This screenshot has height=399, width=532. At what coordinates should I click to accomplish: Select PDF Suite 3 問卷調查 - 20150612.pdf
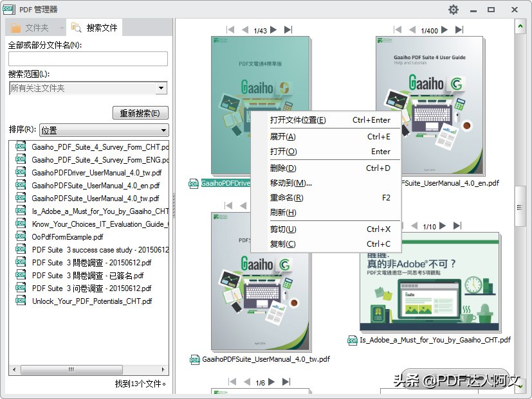(x=91, y=263)
